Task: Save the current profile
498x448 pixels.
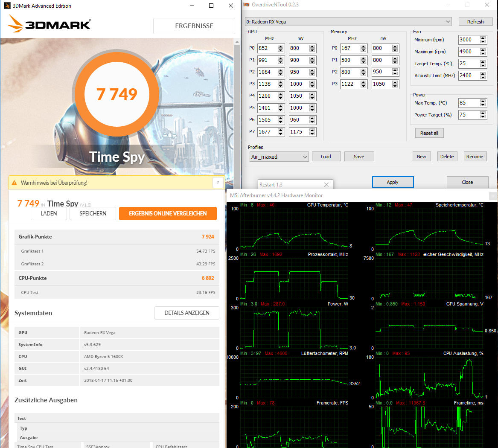Action: [x=359, y=157]
